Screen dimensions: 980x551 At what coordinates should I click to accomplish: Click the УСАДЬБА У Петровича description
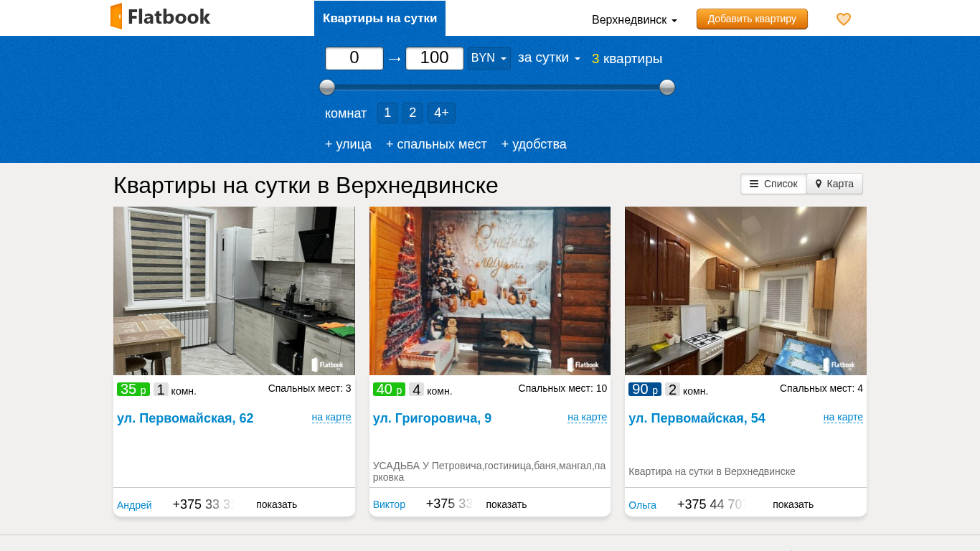[x=489, y=471]
